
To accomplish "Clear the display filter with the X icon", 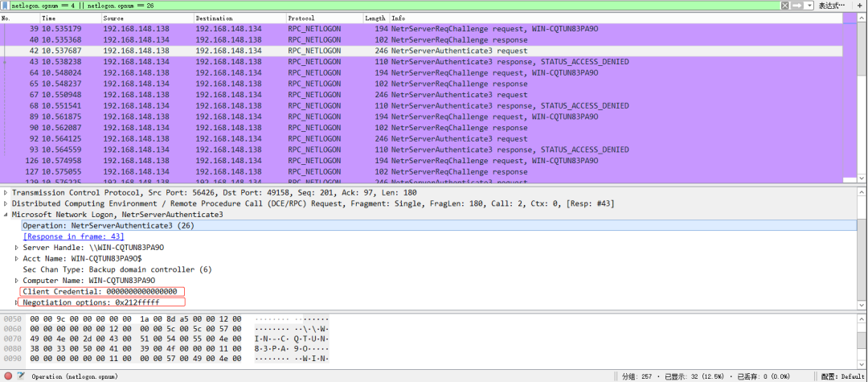I will click(x=784, y=5).
